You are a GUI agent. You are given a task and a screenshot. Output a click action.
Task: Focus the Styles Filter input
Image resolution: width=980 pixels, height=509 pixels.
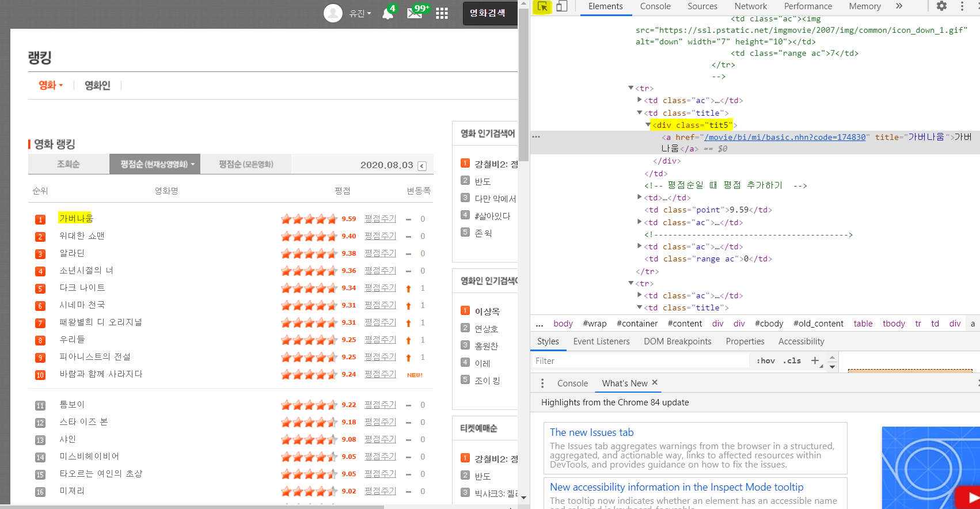[640, 361]
